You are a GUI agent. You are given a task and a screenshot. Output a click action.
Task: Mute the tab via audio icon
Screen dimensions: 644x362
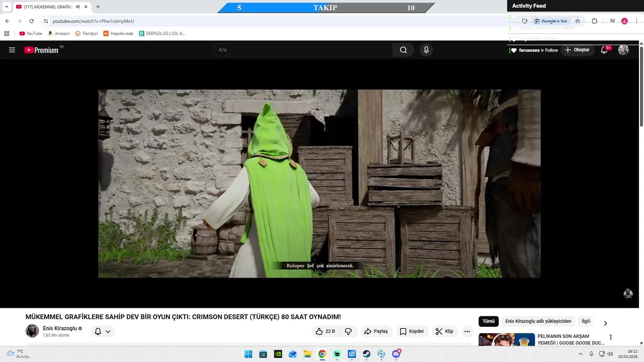tap(77, 7)
